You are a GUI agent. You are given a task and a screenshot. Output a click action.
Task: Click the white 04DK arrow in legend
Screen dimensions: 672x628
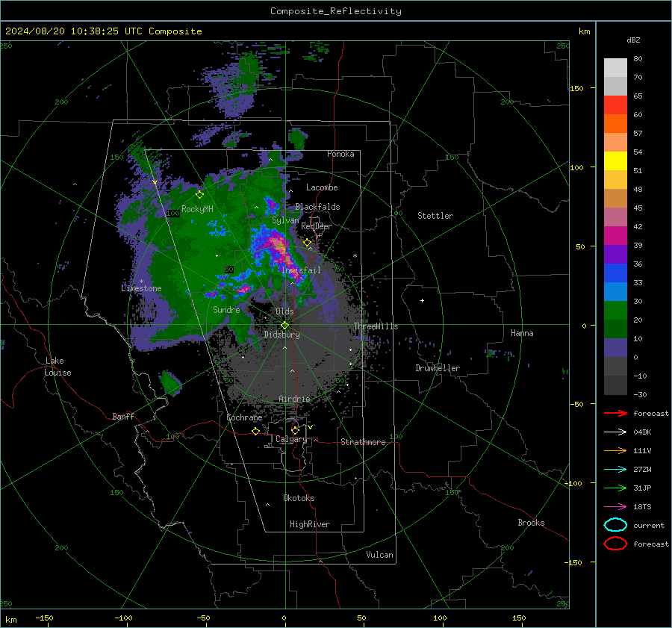click(x=615, y=432)
